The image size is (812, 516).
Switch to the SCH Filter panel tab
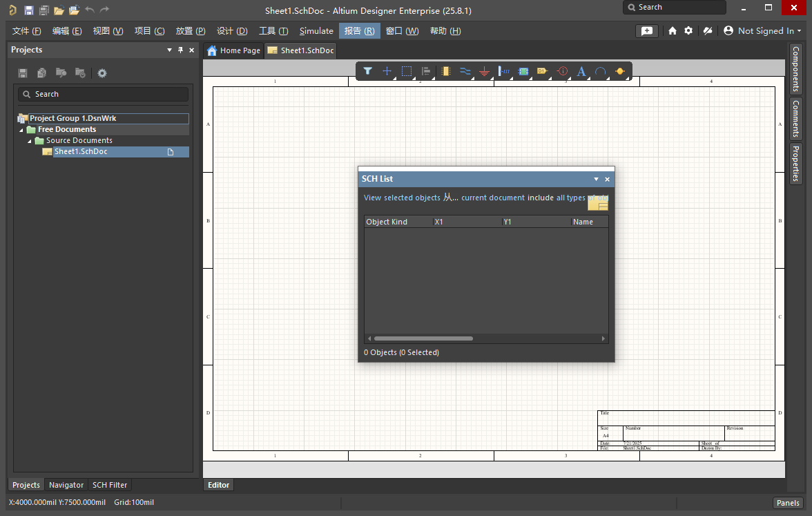point(110,485)
